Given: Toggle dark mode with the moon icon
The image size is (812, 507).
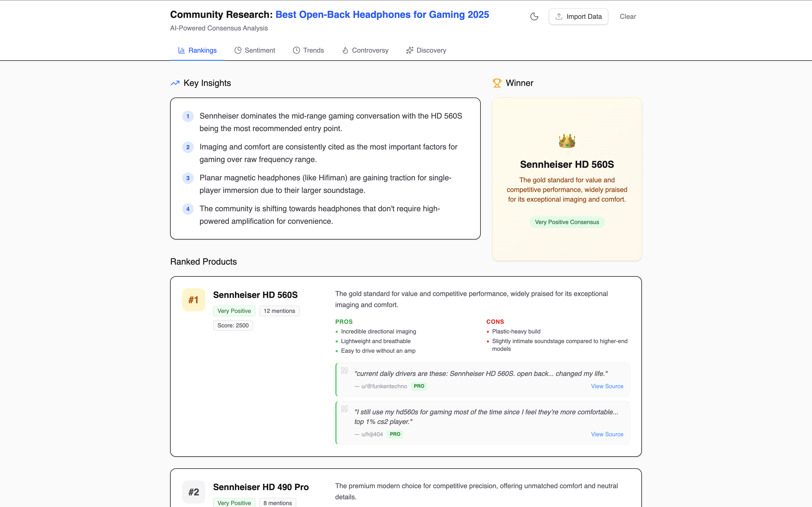Looking at the screenshot, I should click(x=534, y=16).
